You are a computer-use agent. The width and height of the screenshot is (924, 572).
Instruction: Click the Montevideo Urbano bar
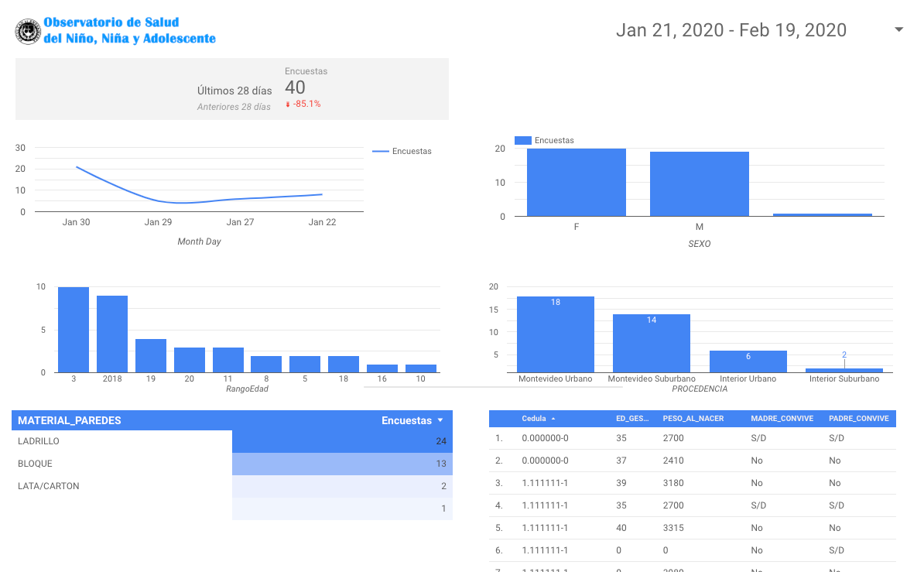point(555,334)
